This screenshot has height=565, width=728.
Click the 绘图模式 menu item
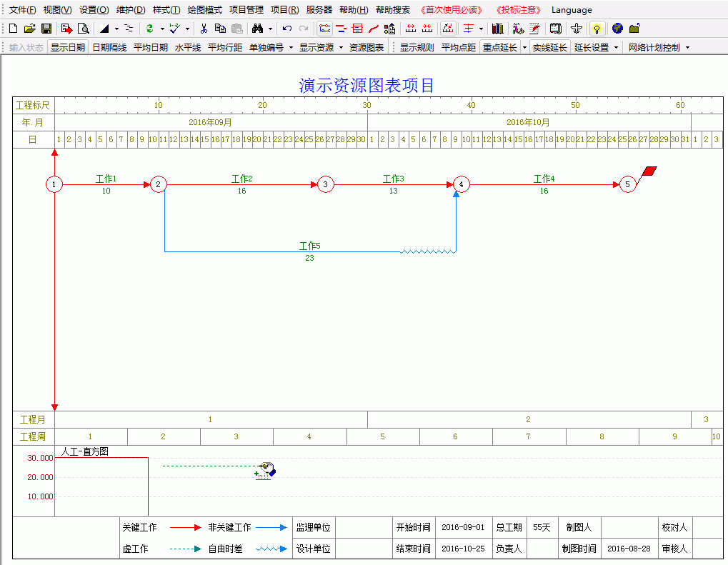coord(205,10)
